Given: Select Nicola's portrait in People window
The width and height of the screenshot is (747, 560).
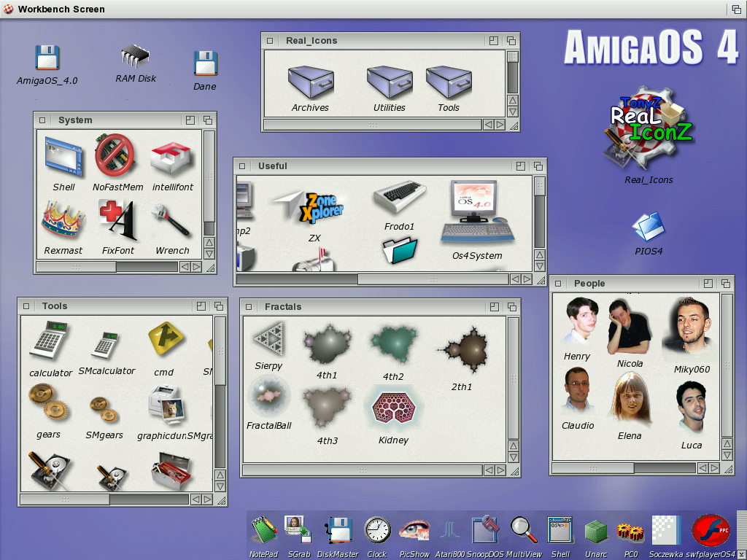Looking at the screenshot, I should pyautogui.click(x=629, y=327).
